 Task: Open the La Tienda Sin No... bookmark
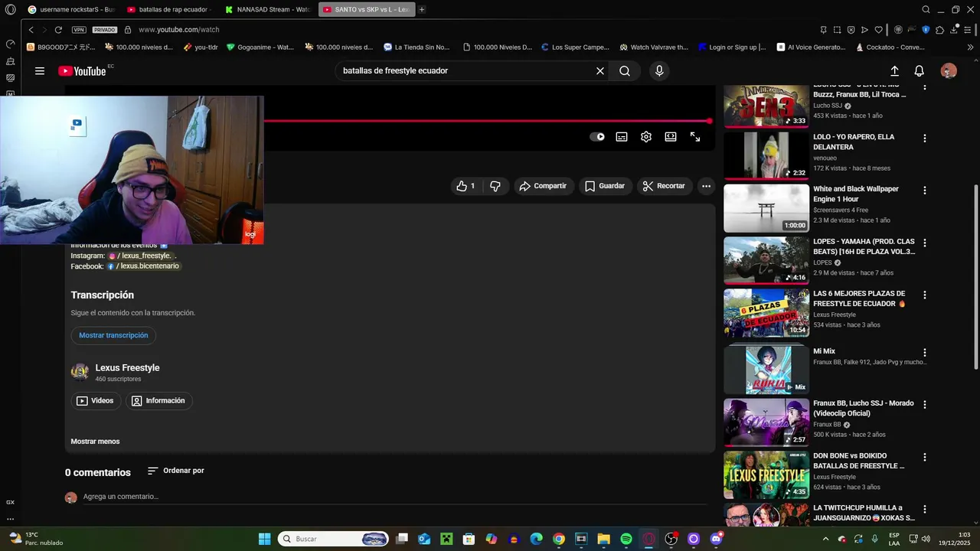416,47
